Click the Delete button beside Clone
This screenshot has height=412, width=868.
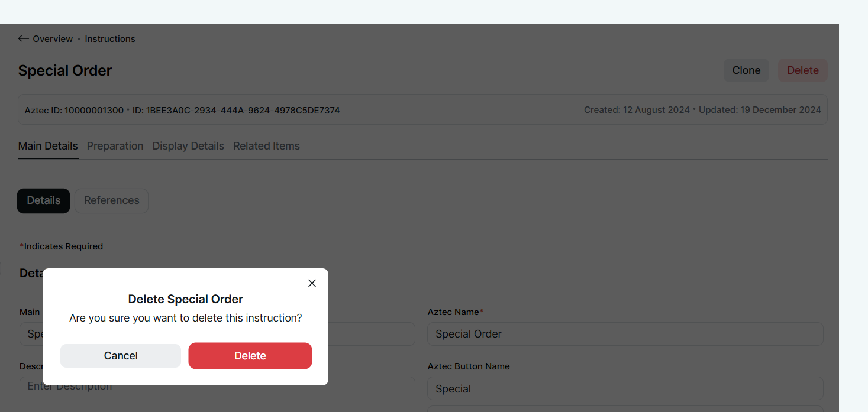(802, 70)
